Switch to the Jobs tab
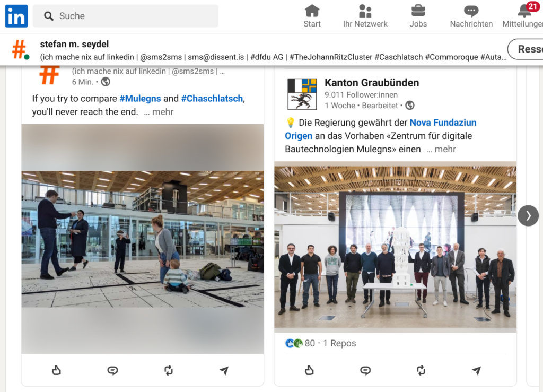Screen dimensions: 543x392 click(418, 16)
